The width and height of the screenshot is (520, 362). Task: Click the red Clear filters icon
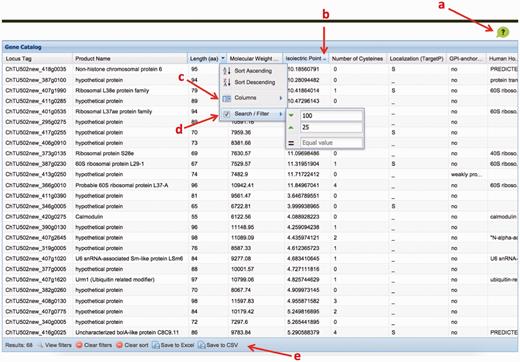(79, 345)
